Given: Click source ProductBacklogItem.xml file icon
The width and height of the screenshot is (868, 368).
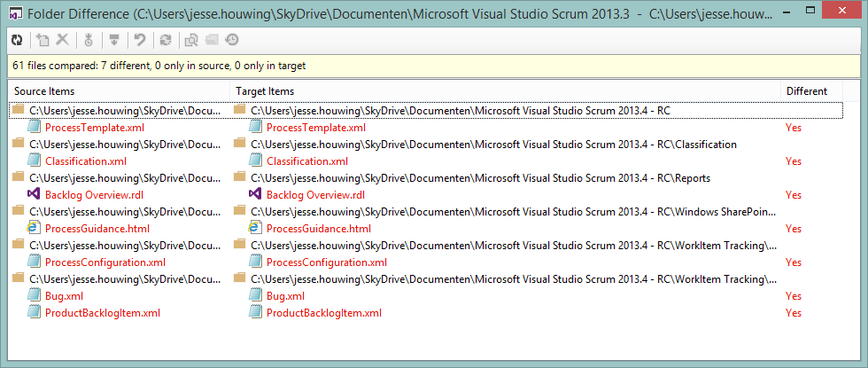Looking at the screenshot, I should click(x=35, y=312).
